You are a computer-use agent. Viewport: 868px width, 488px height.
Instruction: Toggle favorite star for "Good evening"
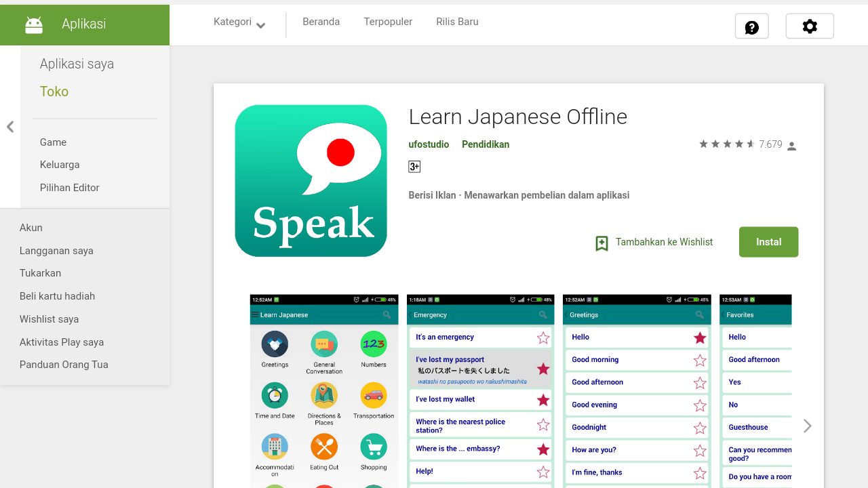tap(700, 405)
